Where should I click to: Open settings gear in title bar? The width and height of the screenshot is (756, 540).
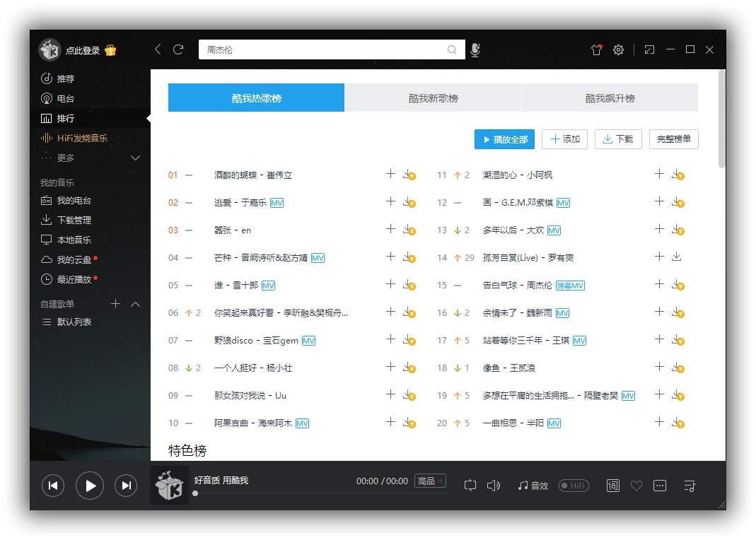[x=619, y=49]
